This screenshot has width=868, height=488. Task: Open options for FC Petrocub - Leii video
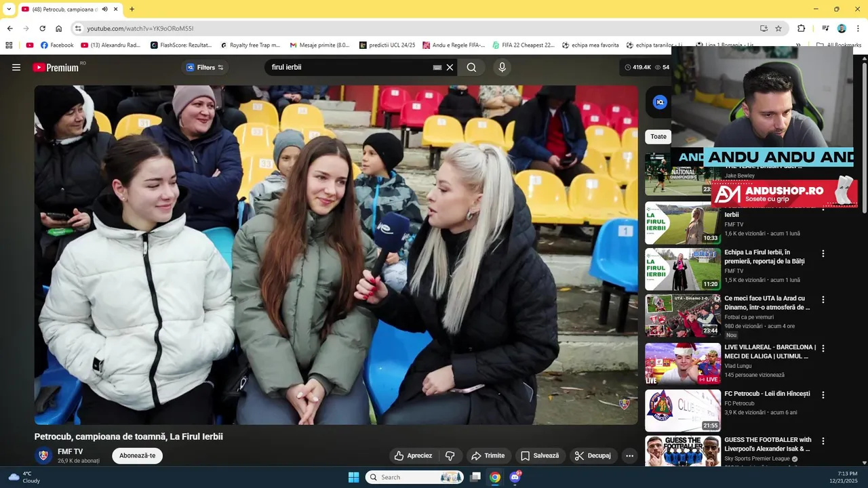[x=823, y=394]
